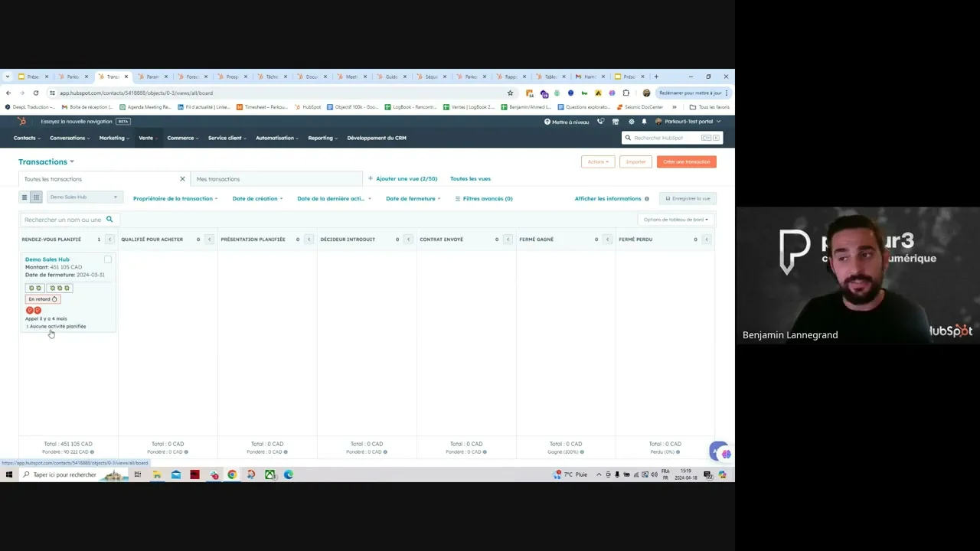Viewport: 980px width, 551px height.
Task: Open the 'Demo Sales Hub' deal link
Action: [47, 259]
